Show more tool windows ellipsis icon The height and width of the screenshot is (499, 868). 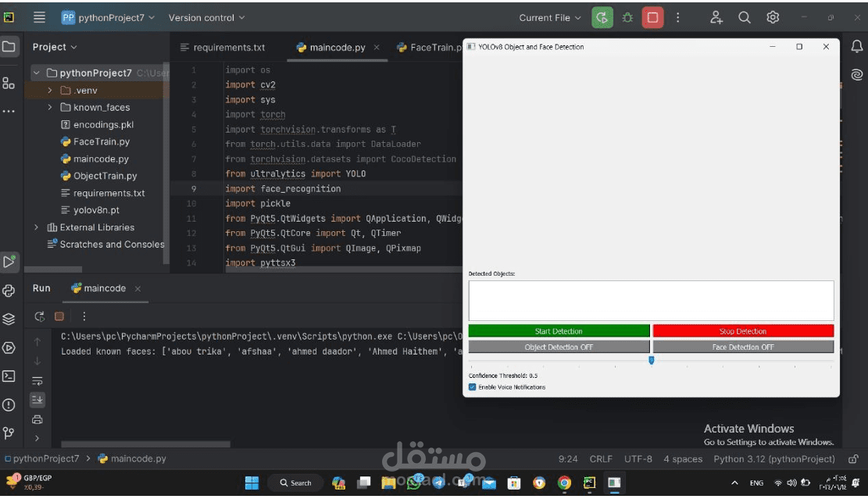tap(9, 111)
